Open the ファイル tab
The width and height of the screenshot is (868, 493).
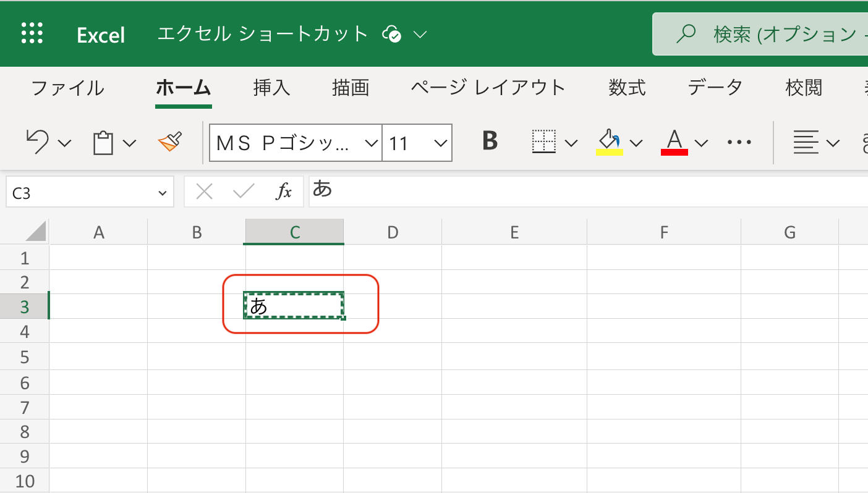(67, 88)
